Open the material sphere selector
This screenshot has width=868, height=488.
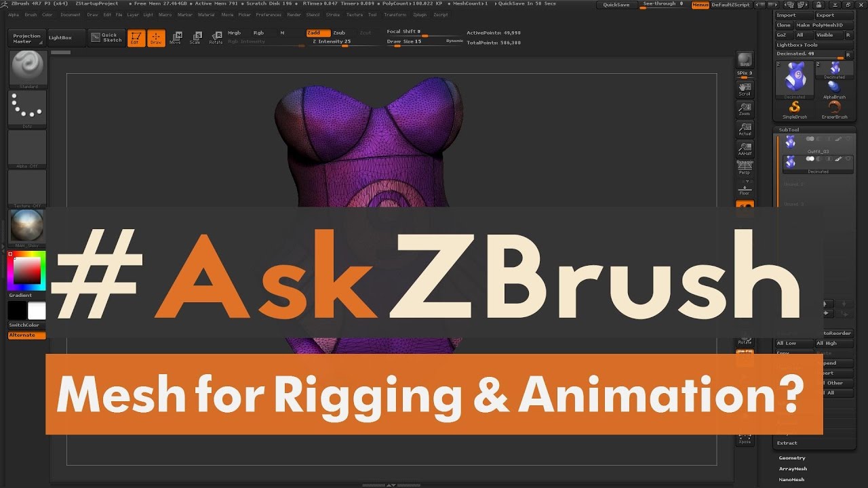27,228
